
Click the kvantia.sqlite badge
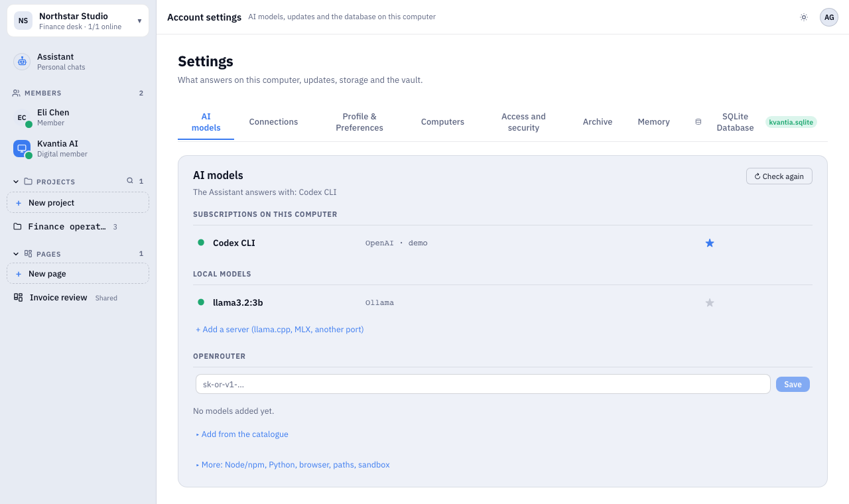[791, 122]
